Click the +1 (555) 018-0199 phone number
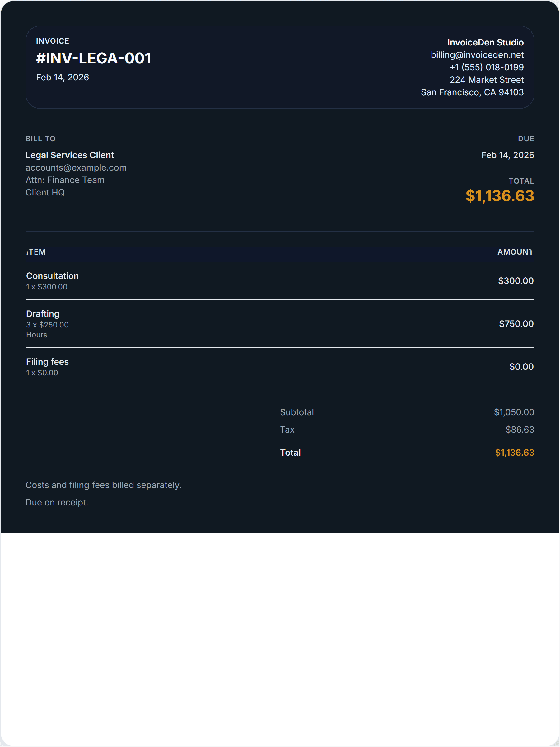This screenshot has width=560, height=747. point(486,67)
